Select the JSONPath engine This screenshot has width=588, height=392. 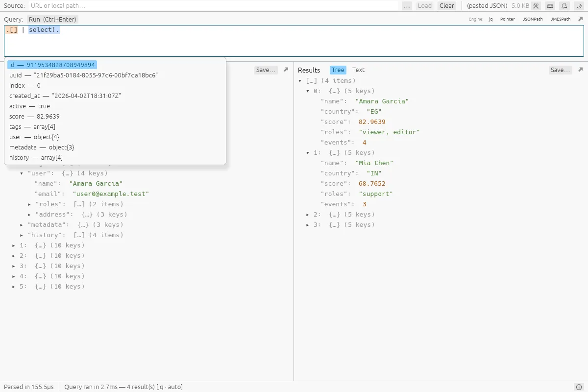(x=533, y=19)
